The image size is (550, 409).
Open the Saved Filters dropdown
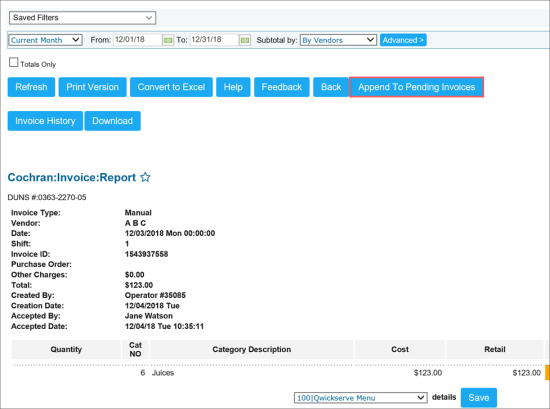(82, 18)
